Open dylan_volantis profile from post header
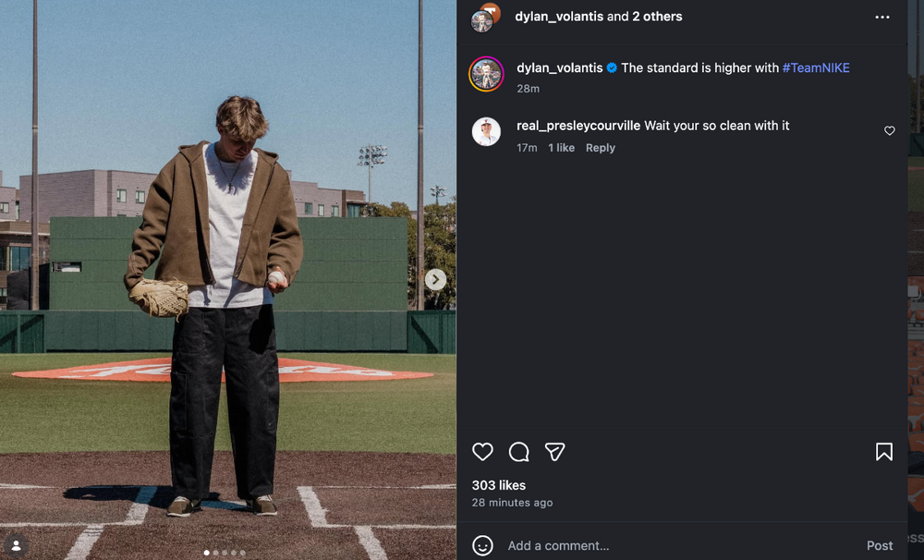Viewport: 924px width, 560px height. (558, 17)
